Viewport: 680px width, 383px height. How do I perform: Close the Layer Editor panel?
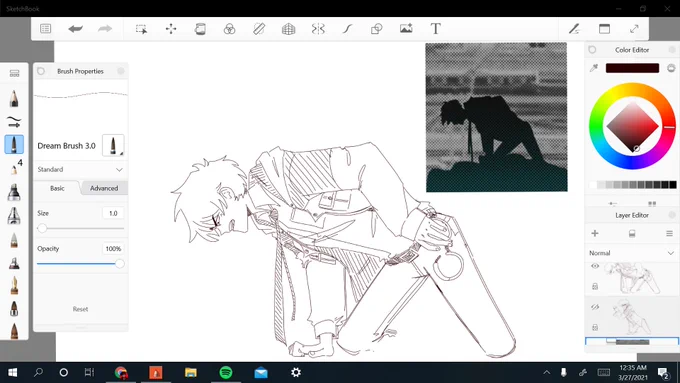(672, 215)
